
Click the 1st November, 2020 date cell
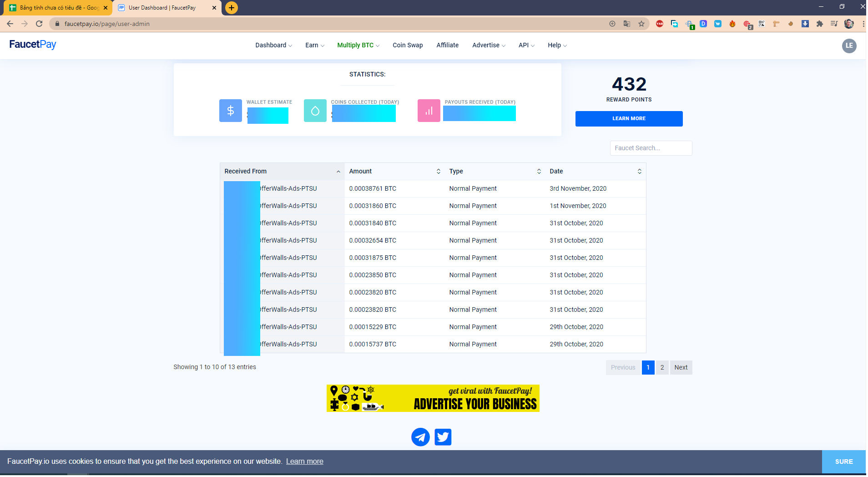tap(578, 206)
